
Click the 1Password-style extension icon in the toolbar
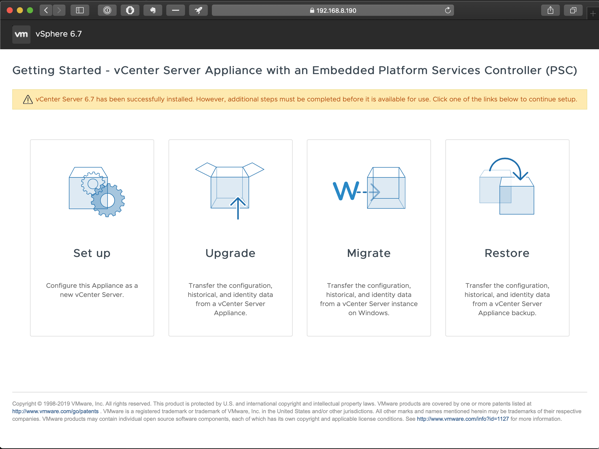pos(107,10)
